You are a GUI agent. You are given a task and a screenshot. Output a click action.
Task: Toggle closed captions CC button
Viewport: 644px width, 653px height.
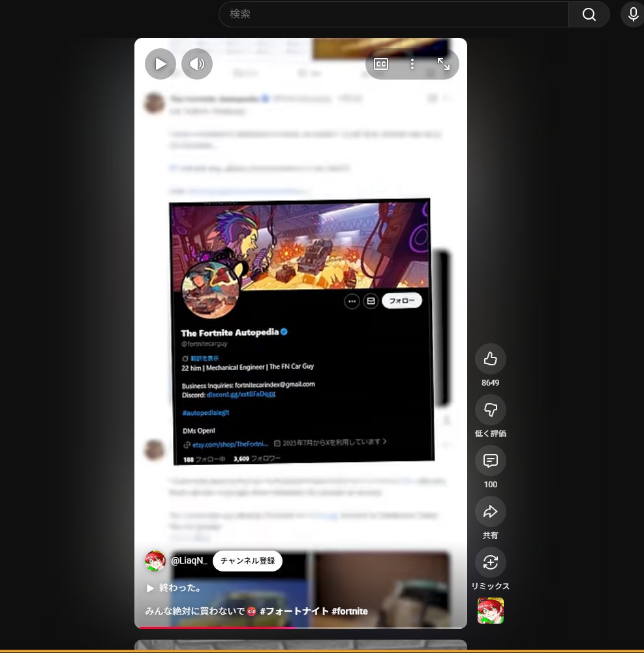pyautogui.click(x=381, y=64)
